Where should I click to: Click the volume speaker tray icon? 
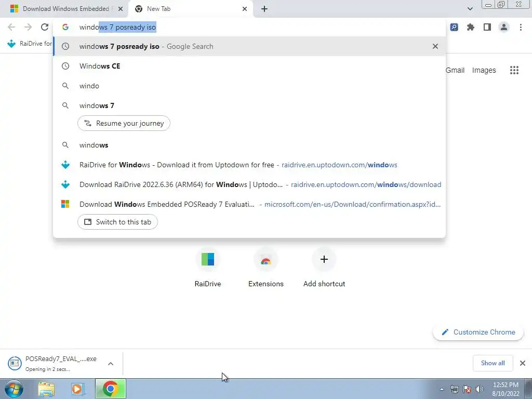(x=479, y=389)
